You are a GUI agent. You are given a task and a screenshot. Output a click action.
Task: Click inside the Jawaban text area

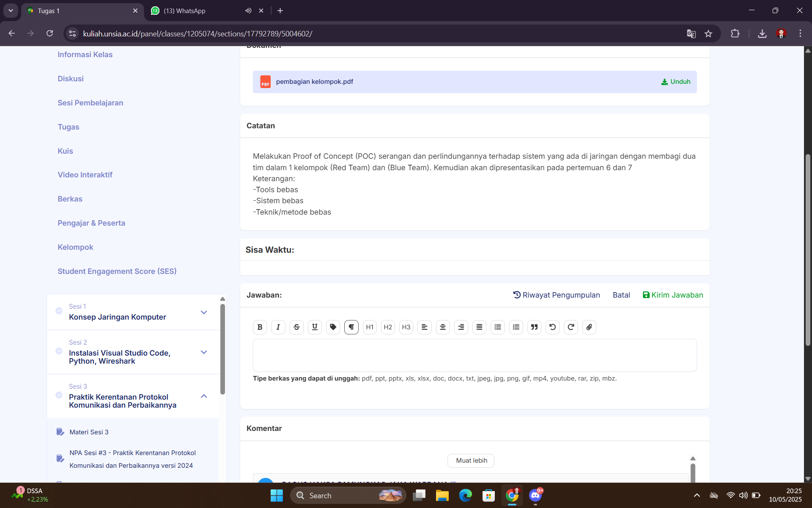coord(475,355)
